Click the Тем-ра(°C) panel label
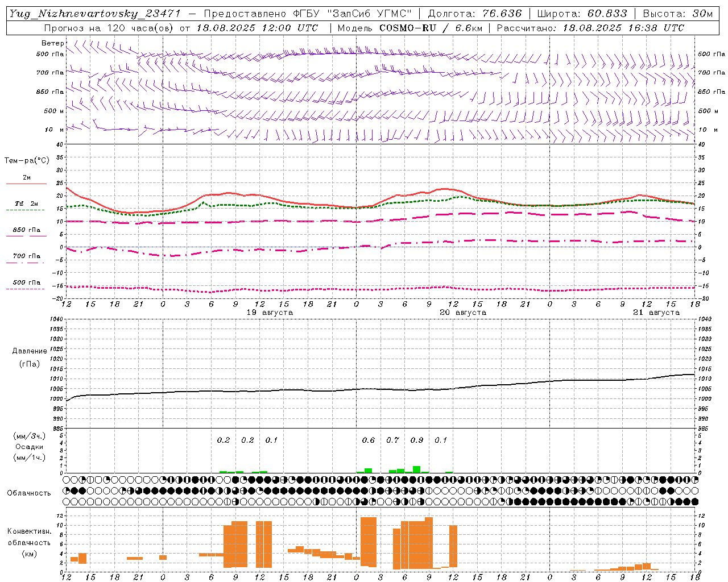Image resolution: width=728 pixels, height=582 pixels. pyautogui.click(x=27, y=161)
